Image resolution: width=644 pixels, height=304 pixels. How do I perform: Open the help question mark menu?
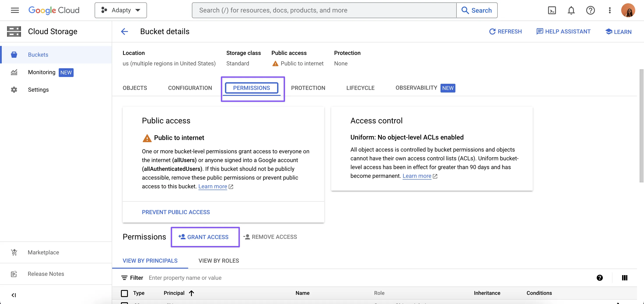(x=590, y=10)
